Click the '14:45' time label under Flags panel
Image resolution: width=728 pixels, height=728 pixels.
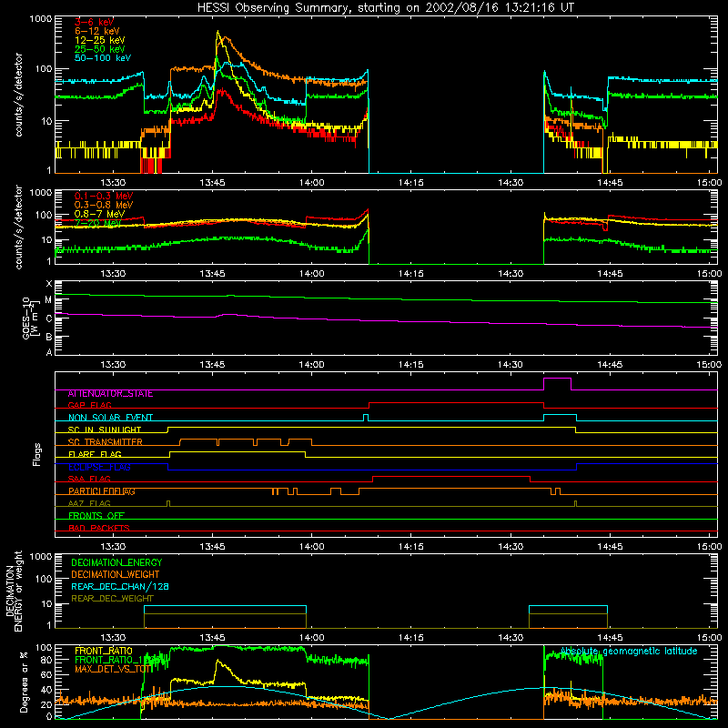(610, 547)
